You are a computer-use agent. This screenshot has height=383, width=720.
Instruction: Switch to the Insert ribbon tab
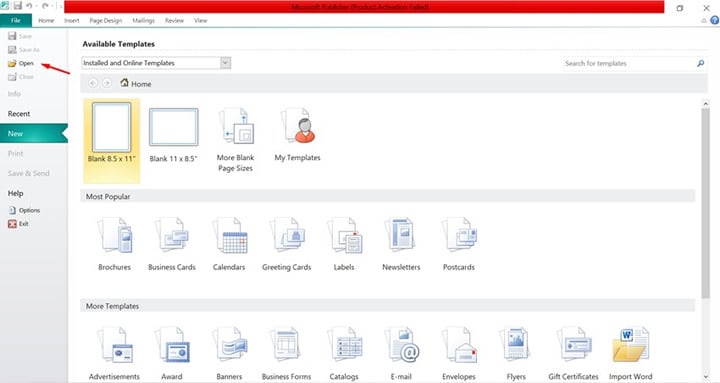[x=72, y=21]
